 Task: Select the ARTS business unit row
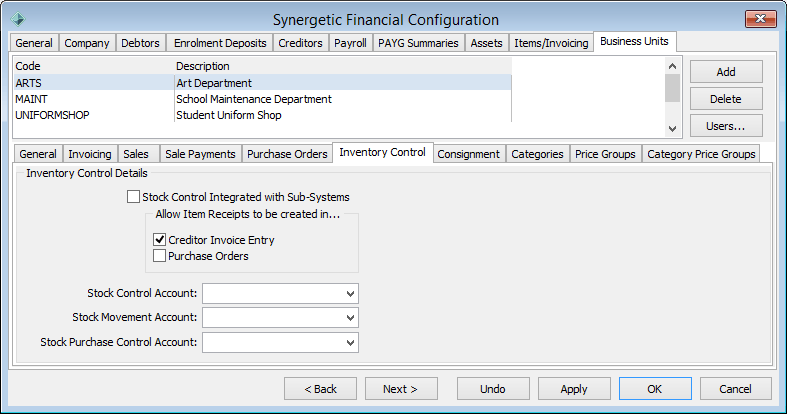[263, 83]
